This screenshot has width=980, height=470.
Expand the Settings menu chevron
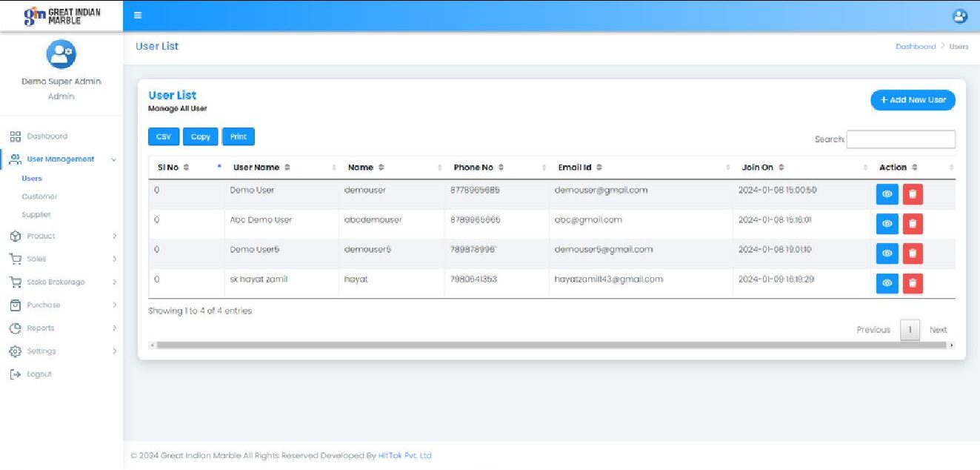point(114,351)
